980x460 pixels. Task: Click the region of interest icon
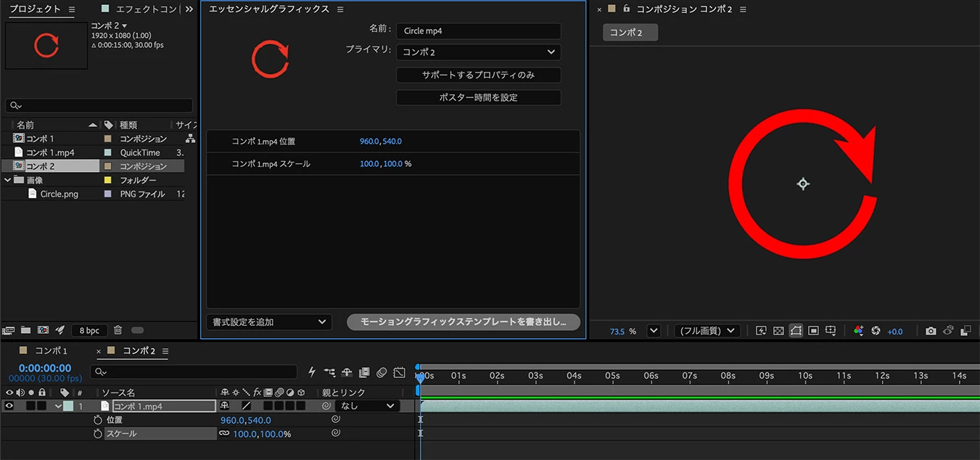(x=813, y=331)
